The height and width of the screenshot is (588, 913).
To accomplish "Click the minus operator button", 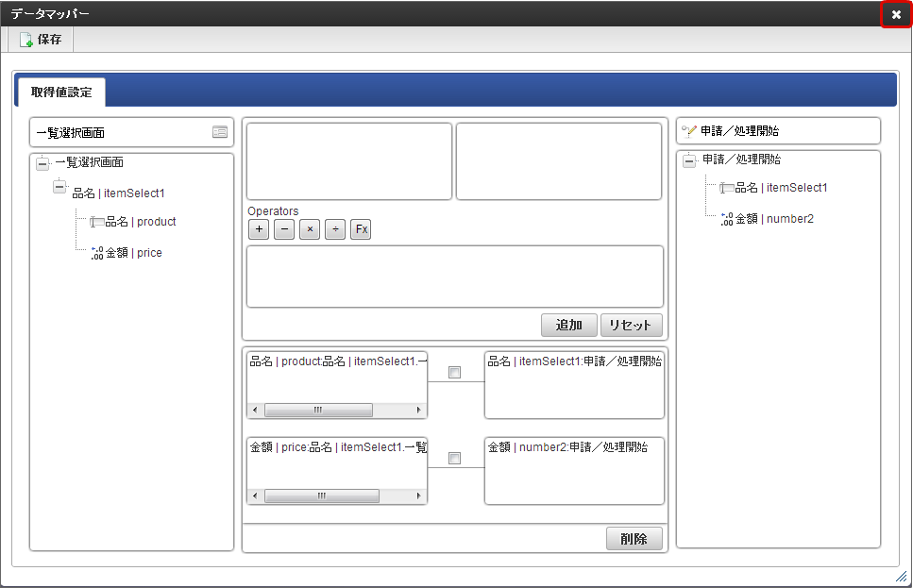I will 284,229.
